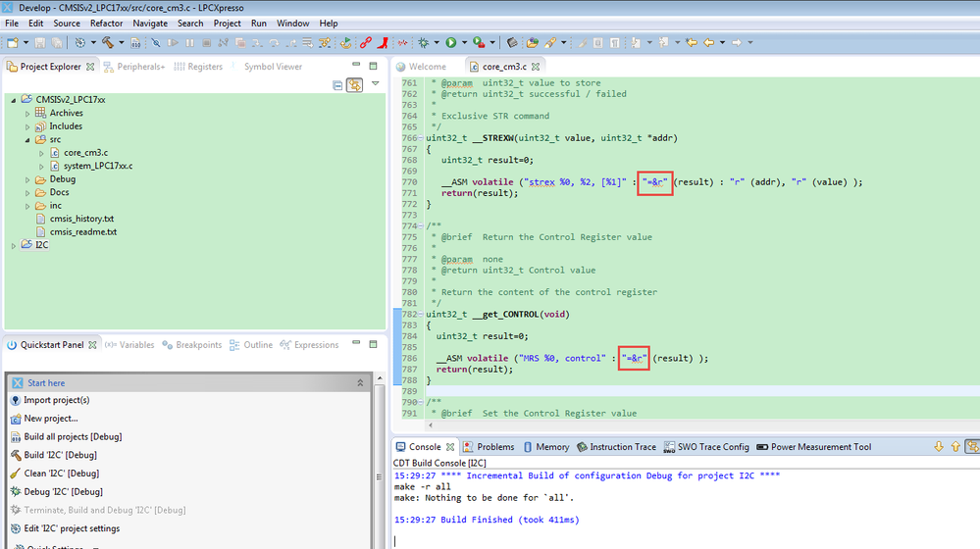Open dropdown arrow next to New icon
The height and width of the screenshot is (549, 980).
[26, 42]
